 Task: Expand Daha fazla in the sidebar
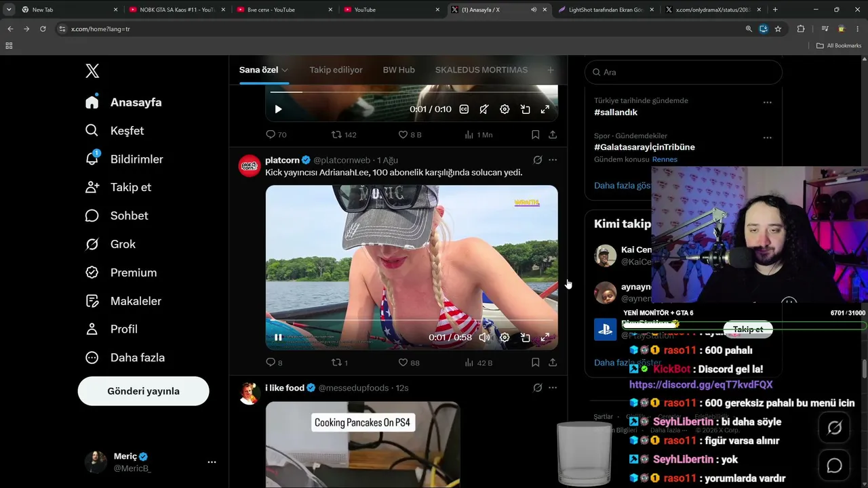(x=125, y=357)
